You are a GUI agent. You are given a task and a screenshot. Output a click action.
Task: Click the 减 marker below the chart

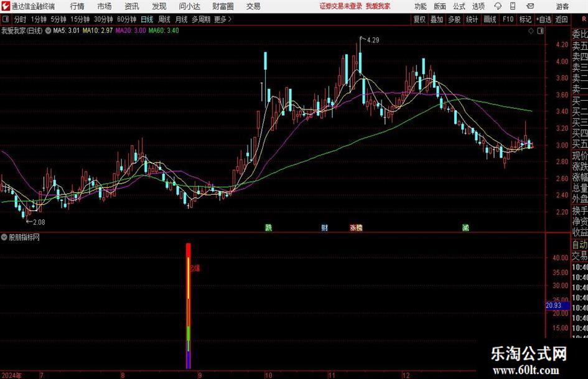(x=465, y=227)
